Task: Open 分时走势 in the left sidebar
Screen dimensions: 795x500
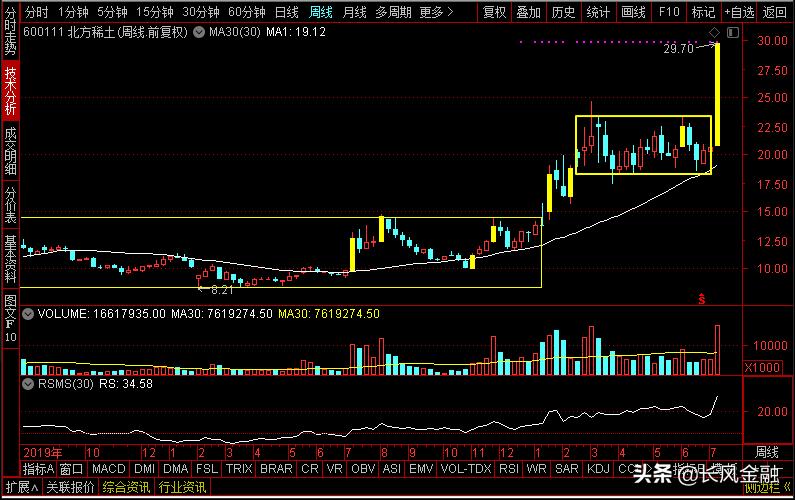Action: click(x=10, y=31)
